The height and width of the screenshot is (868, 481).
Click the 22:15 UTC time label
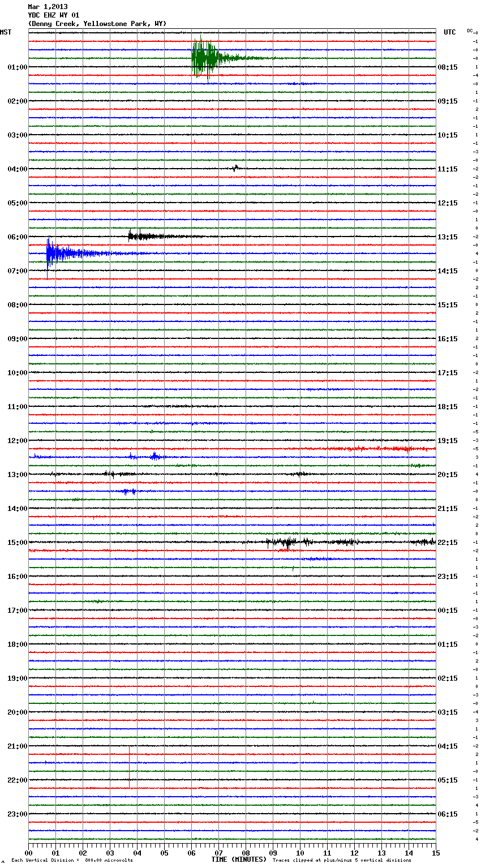click(448, 543)
